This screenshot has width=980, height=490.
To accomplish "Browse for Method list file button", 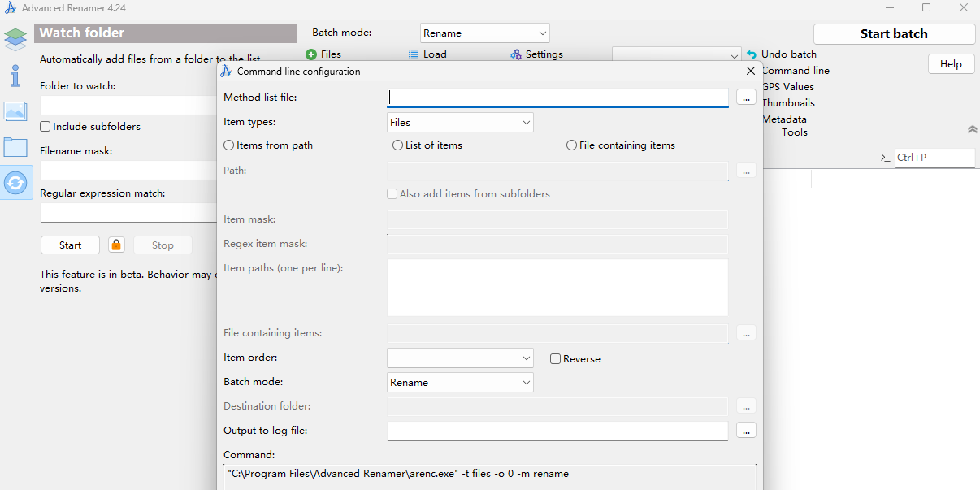I will (746, 98).
